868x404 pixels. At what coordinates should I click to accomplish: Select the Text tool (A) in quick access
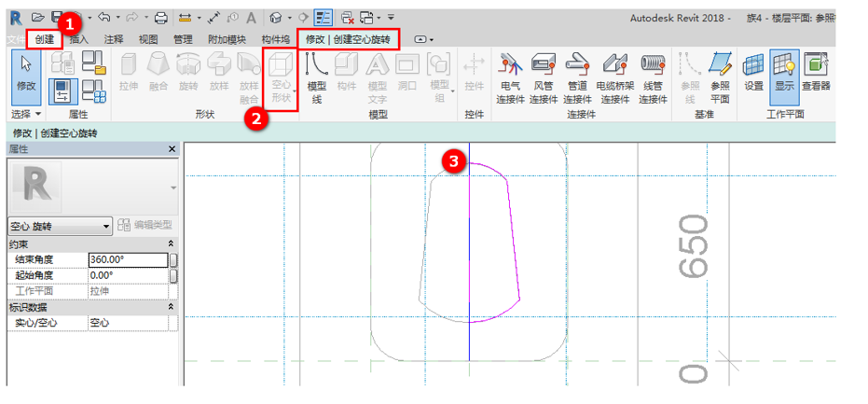click(x=251, y=18)
